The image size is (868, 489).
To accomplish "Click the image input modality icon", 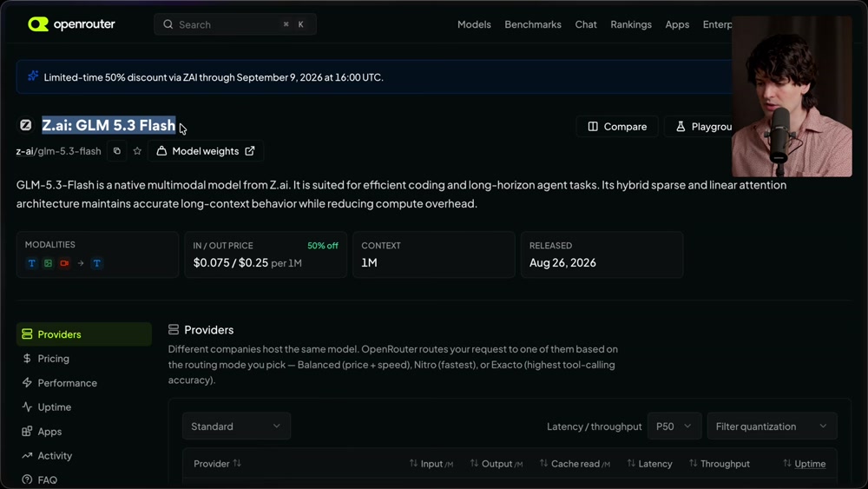I will click(48, 263).
